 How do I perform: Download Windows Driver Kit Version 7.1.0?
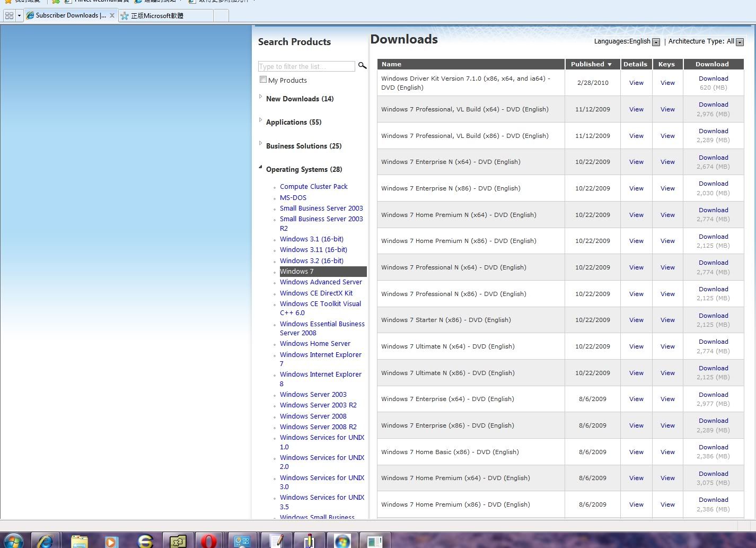coord(713,79)
